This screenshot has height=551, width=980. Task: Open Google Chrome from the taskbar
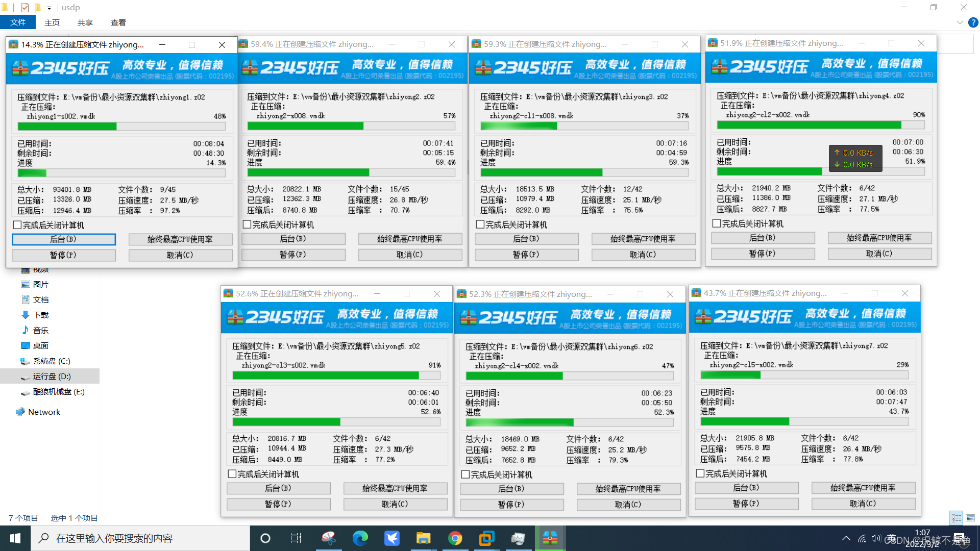(455, 538)
